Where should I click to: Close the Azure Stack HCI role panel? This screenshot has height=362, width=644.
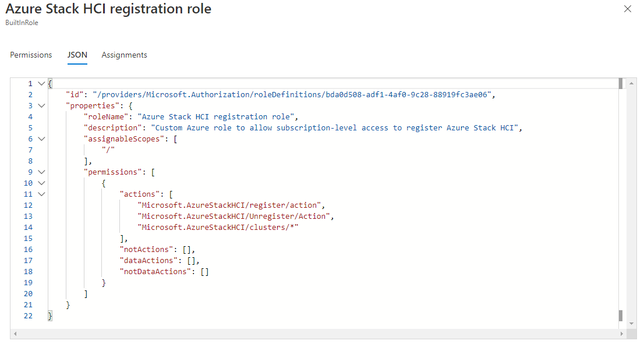coord(627,9)
